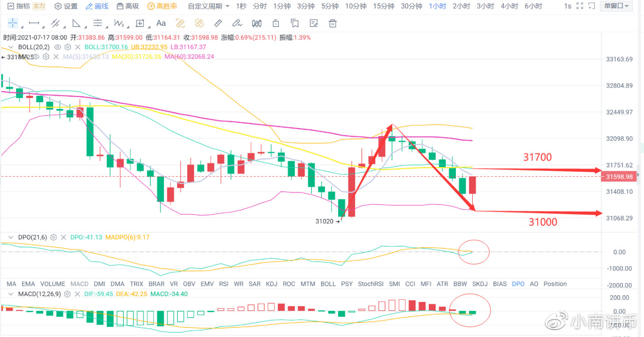Image resolution: width=644 pixels, height=337 pixels.
Task: Click the 1s refresh interval label
Action: coord(568,6)
